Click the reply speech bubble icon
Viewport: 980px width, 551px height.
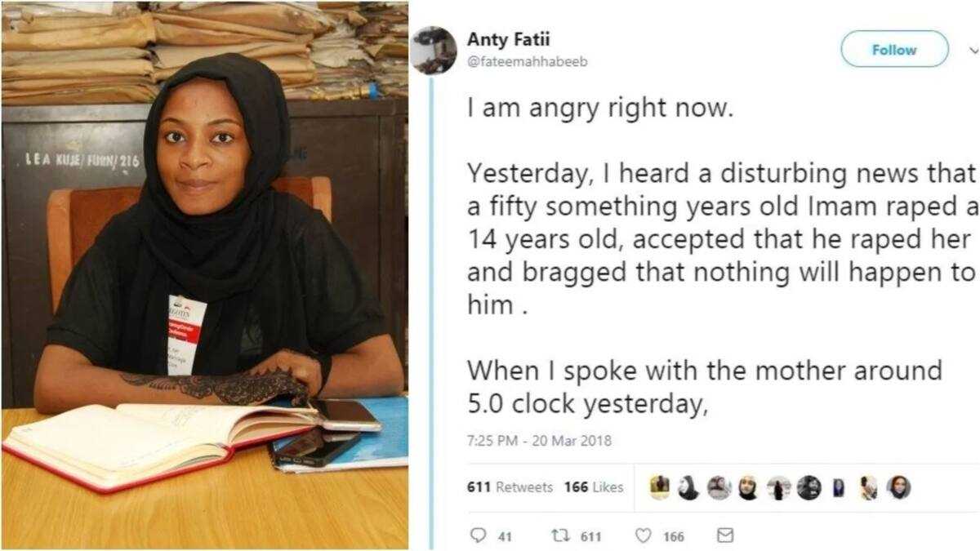tap(478, 536)
